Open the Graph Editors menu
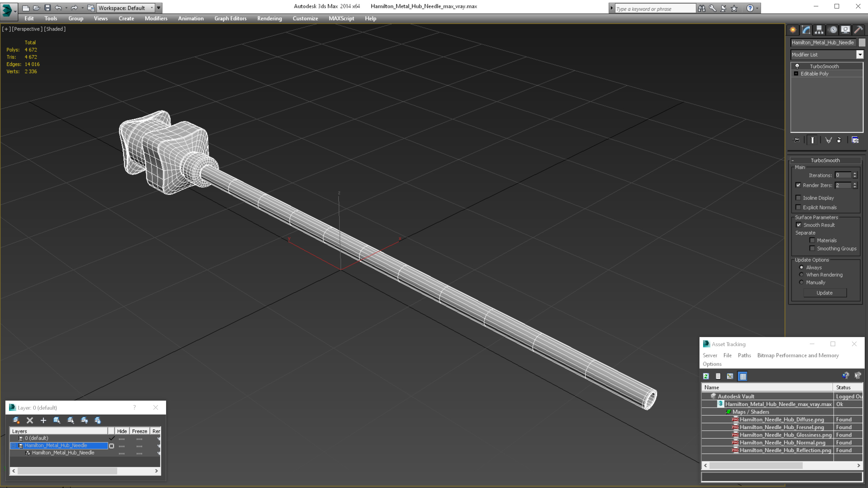 click(230, 18)
